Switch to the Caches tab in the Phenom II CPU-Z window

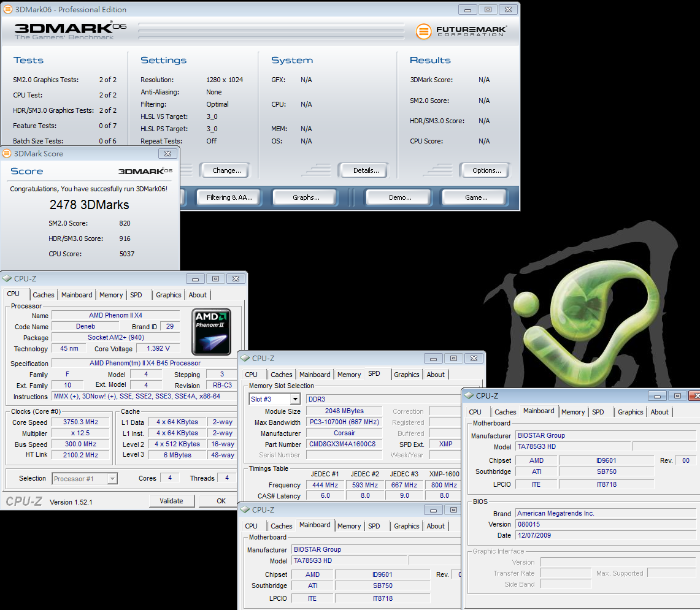44,295
